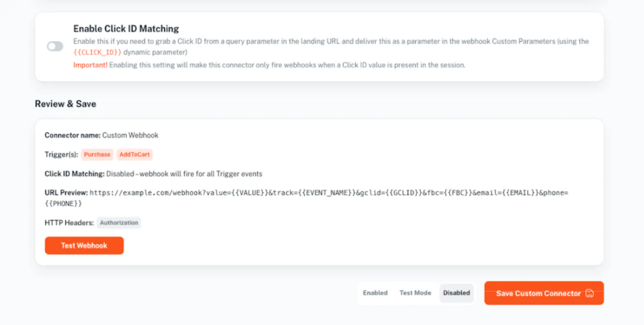644x325 pixels.
Task: Click the Trigger(s) label
Action: tap(61, 155)
